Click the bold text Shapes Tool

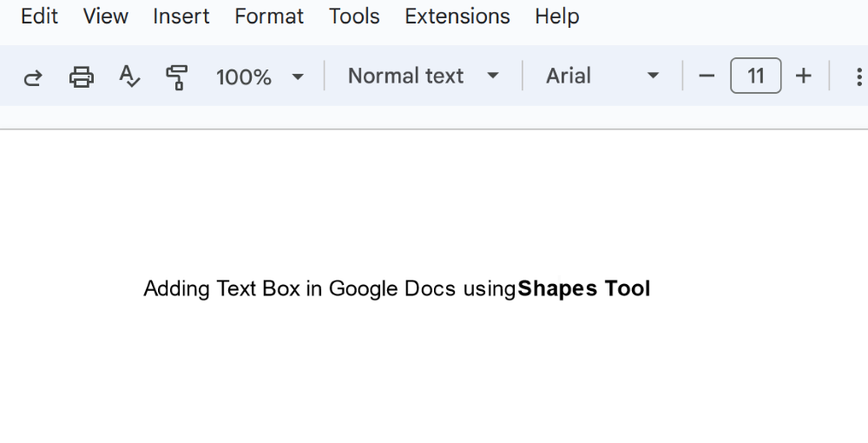click(x=584, y=289)
